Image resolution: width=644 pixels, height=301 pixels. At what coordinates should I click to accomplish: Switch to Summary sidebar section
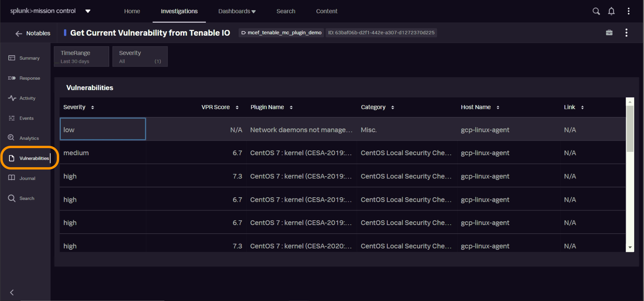tap(29, 58)
